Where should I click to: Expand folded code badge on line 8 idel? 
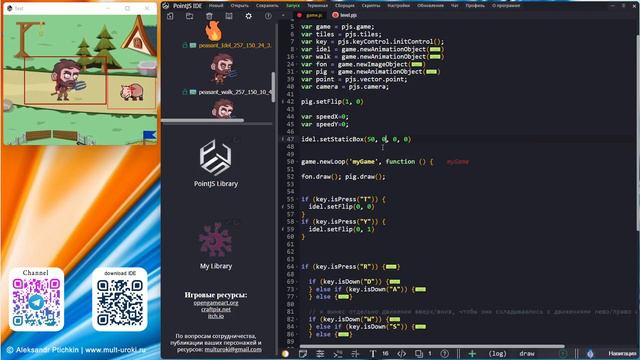(x=435, y=49)
